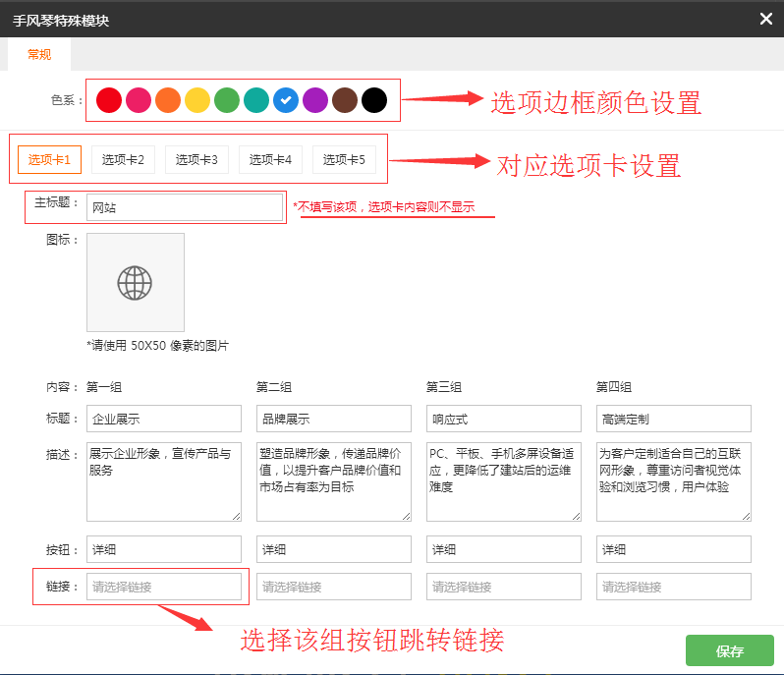Viewport: 784px width, 675px height.
Task: Pick the orange color swatch
Action: 168,100
